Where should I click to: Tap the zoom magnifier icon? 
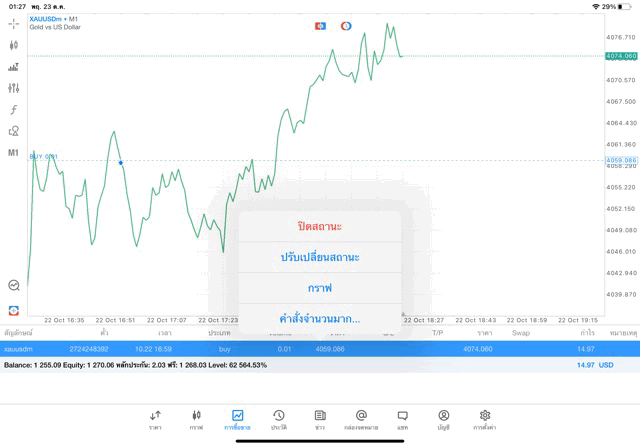(13, 286)
